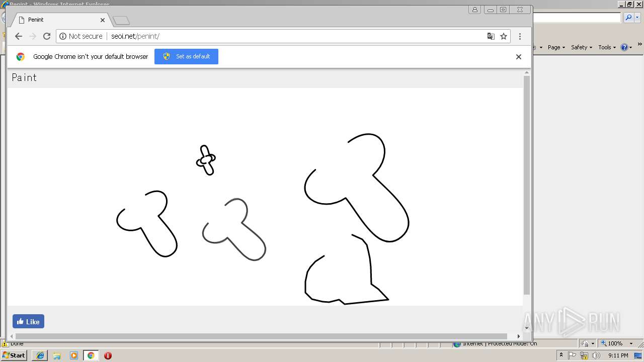Open a new Chrome tab

tap(121, 20)
